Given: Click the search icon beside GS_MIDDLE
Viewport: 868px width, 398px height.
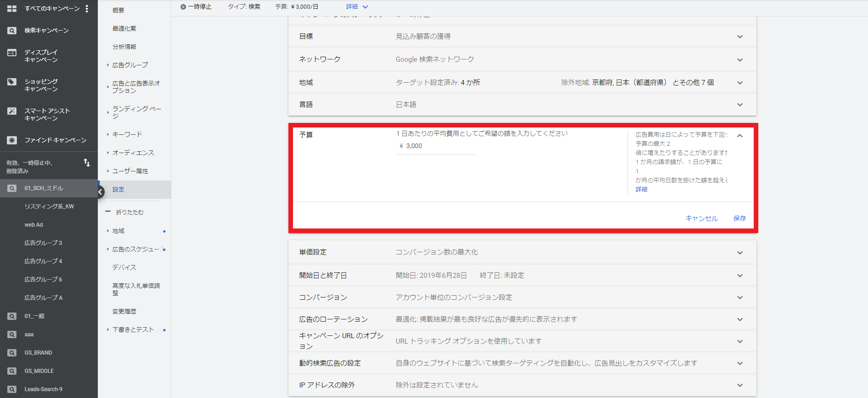Looking at the screenshot, I should 12,371.
